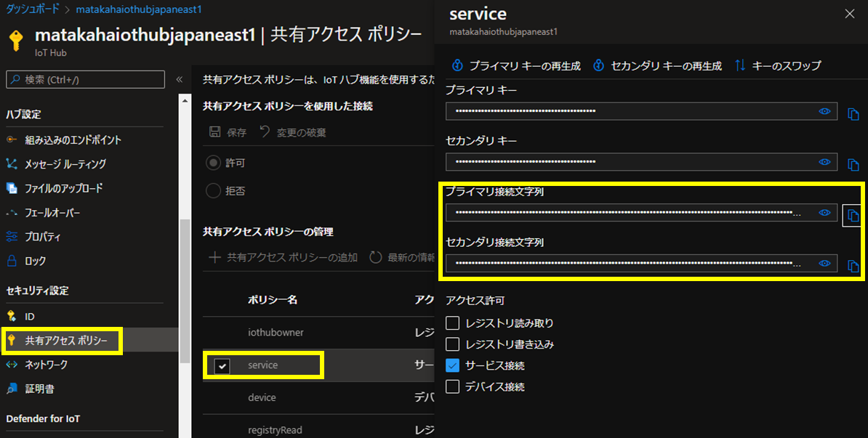Click the search box (検索 Ctrl+/)

pos(85,80)
